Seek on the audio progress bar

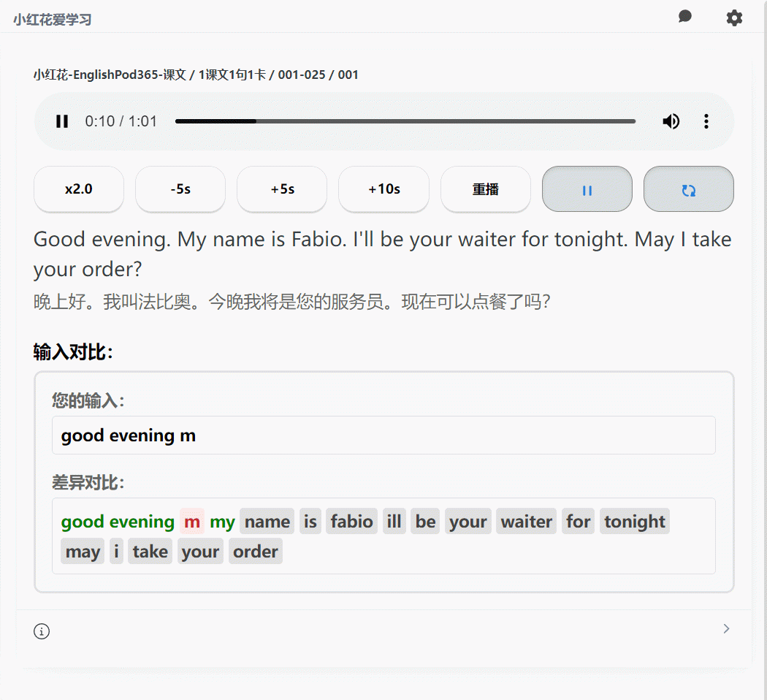tap(405, 121)
